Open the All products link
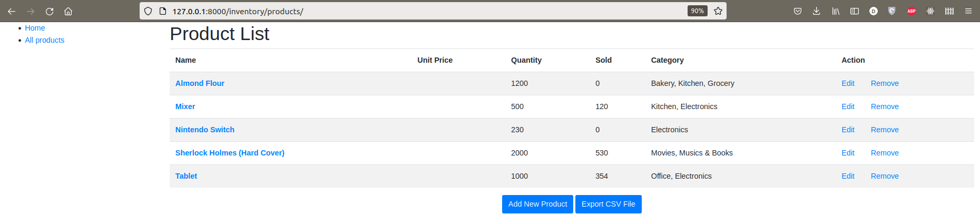980x224 pixels. (45, 40)
